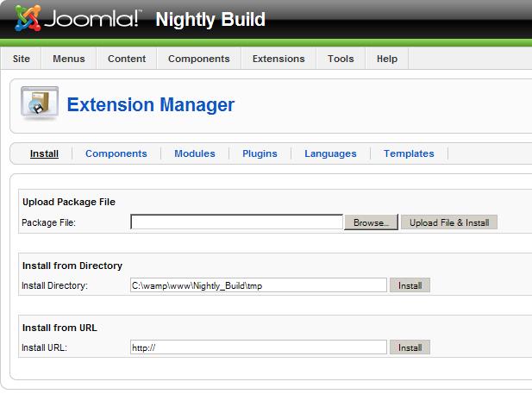
Task: Click Install button beside Install URL
Action: coord(410,347)
